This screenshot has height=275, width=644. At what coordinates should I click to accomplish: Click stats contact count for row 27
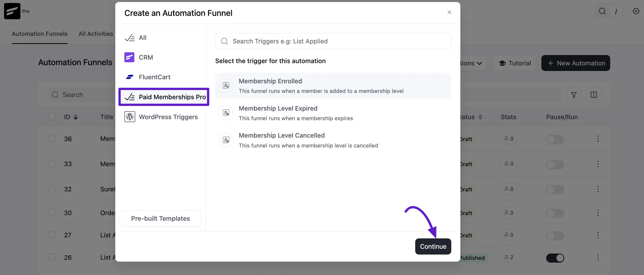click(x=509, y=235)
